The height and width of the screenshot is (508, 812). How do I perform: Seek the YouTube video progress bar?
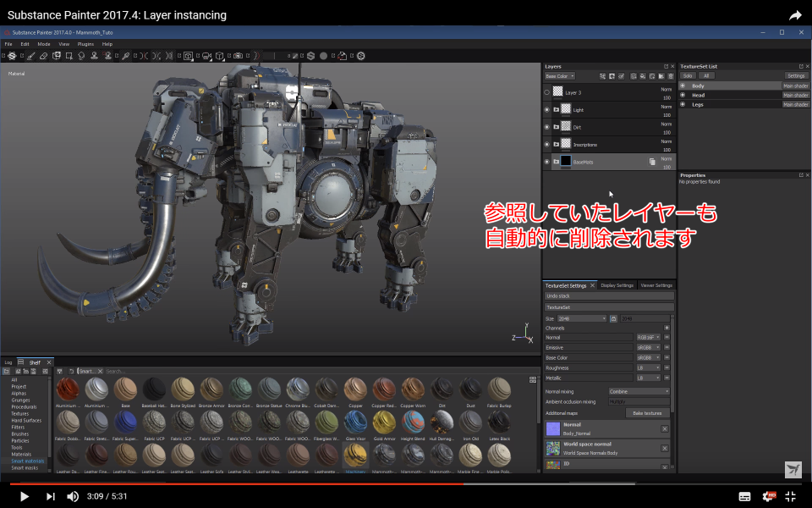(x=405, y=483)
